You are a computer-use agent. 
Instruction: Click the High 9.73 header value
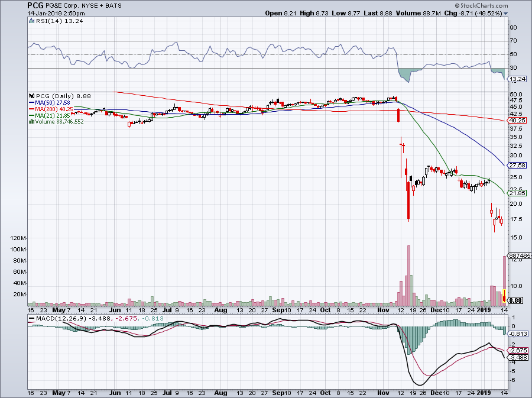click(314, 13)
